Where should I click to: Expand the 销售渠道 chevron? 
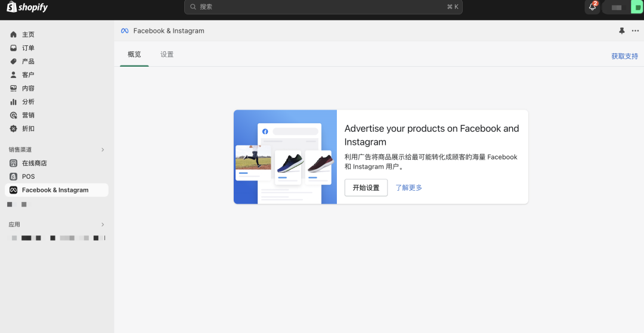[103, 150]
